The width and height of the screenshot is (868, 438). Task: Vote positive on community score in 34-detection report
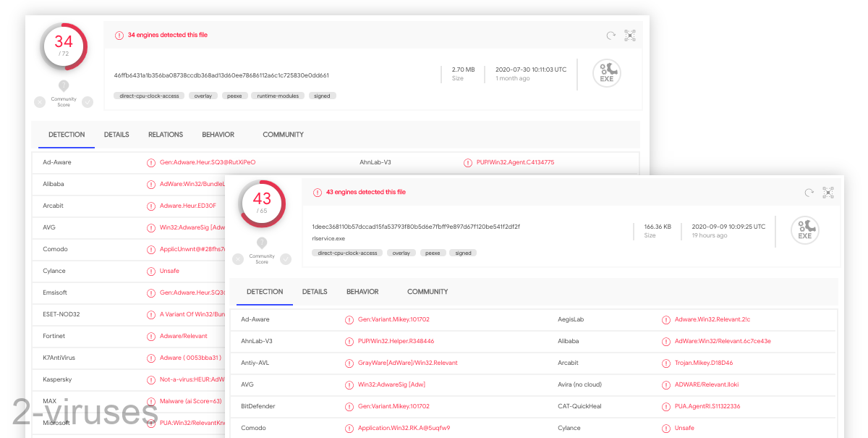pyautogui.click(x=88, y=102)
